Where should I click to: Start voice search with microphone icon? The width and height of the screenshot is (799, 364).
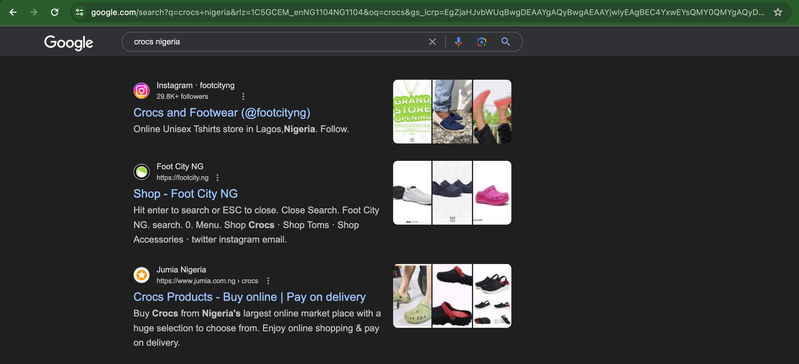458,42
